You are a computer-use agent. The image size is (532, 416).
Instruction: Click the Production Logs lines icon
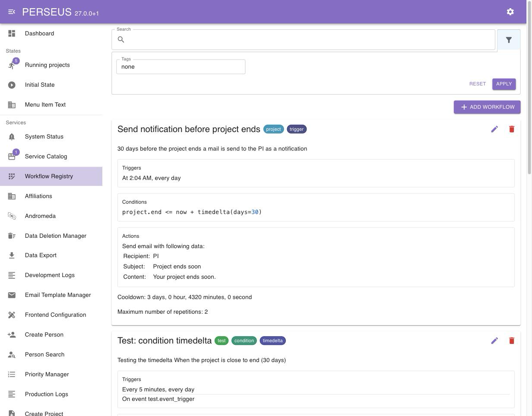pyautogui.click(x=12, y=394)
